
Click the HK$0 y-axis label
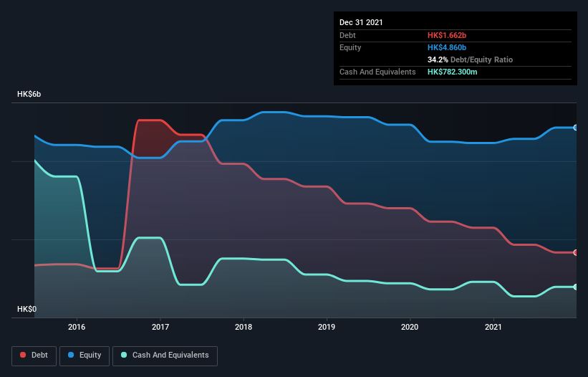click(26, 309)
